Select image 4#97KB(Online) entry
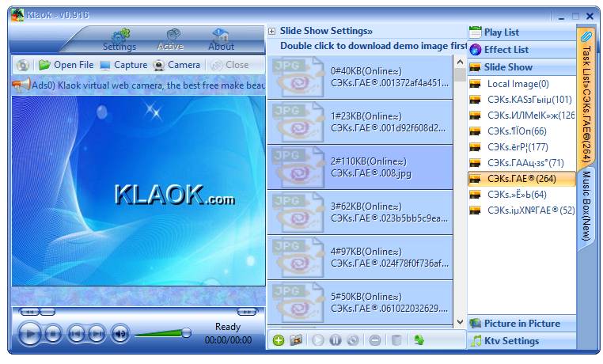 pos(360,257)
